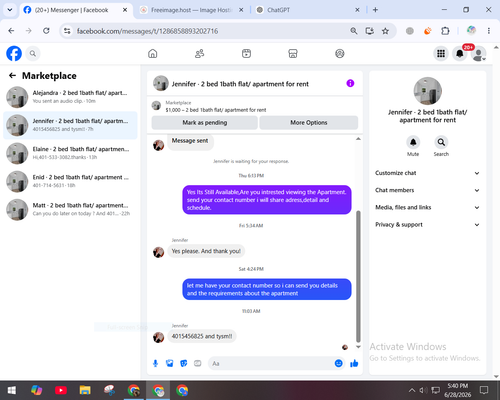Viewport: 500px width, 400px height.
Task: Open the Facebook menu grid icon
Action: 441,53
